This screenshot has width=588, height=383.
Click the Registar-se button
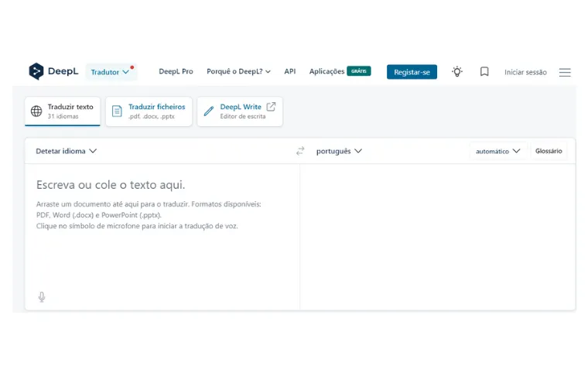412,72
